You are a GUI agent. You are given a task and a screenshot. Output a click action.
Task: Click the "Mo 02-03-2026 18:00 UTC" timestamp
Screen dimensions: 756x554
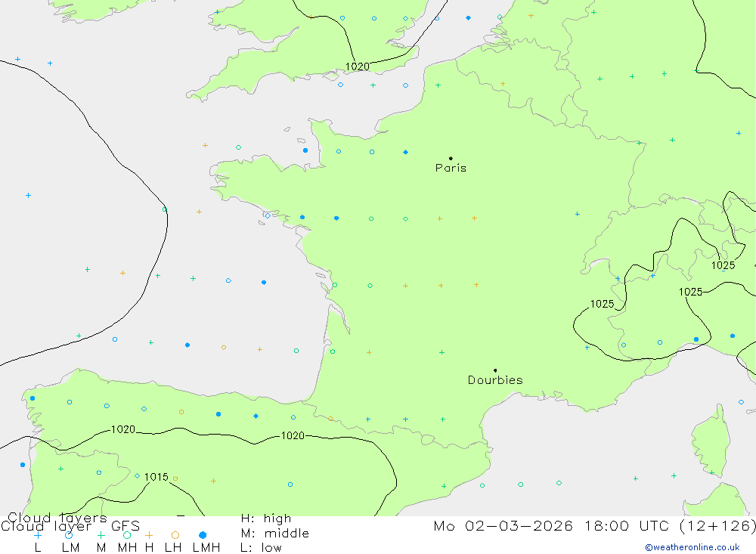(553, 525)
